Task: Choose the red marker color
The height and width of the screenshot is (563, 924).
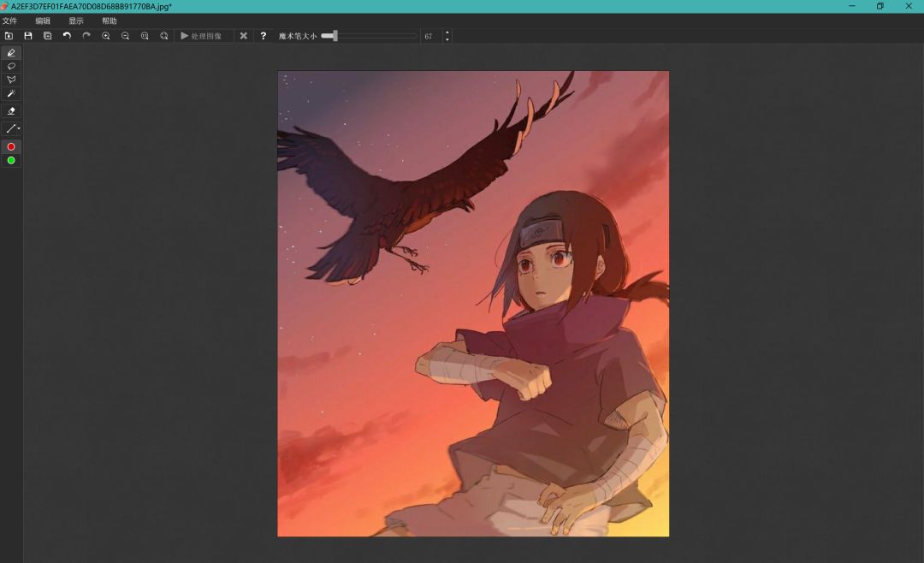Action: pyautogui.click(x=11, y=147)
